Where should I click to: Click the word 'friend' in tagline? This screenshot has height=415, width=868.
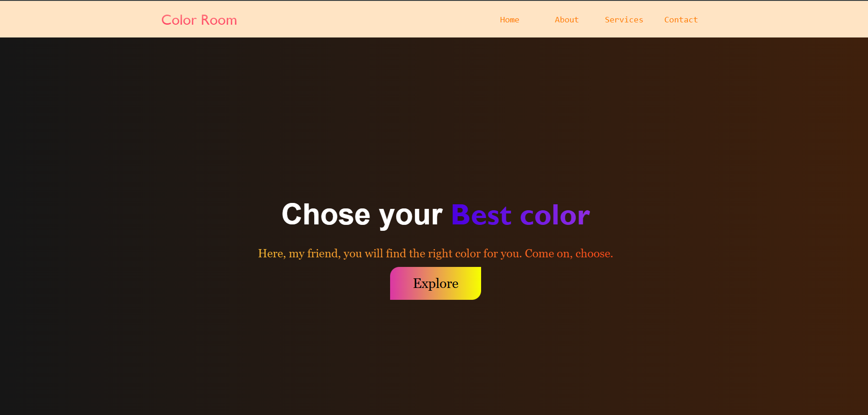coord(322,254)
